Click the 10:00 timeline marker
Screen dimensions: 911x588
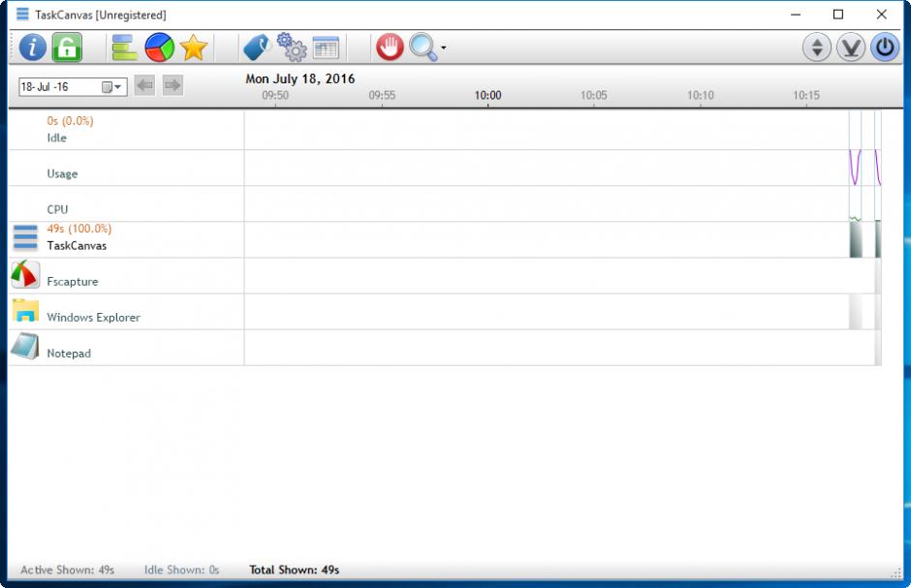coord(488,95)
